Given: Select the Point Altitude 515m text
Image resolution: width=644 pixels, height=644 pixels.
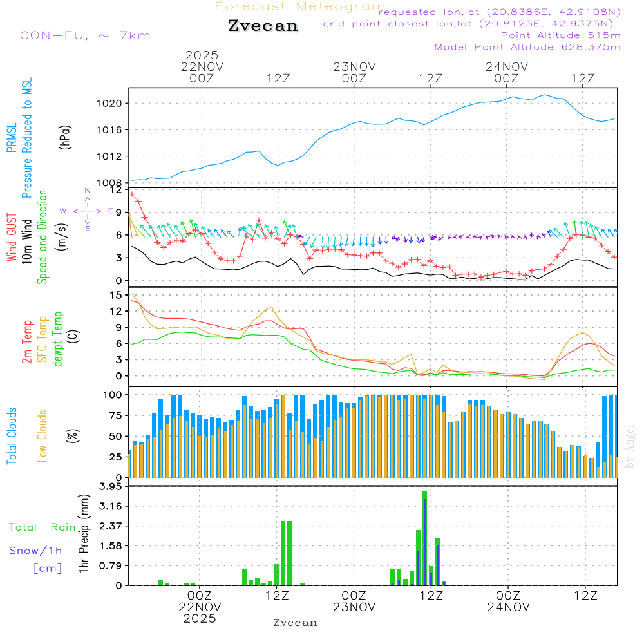Looking at the screenshot, I should tap(560, 35).
